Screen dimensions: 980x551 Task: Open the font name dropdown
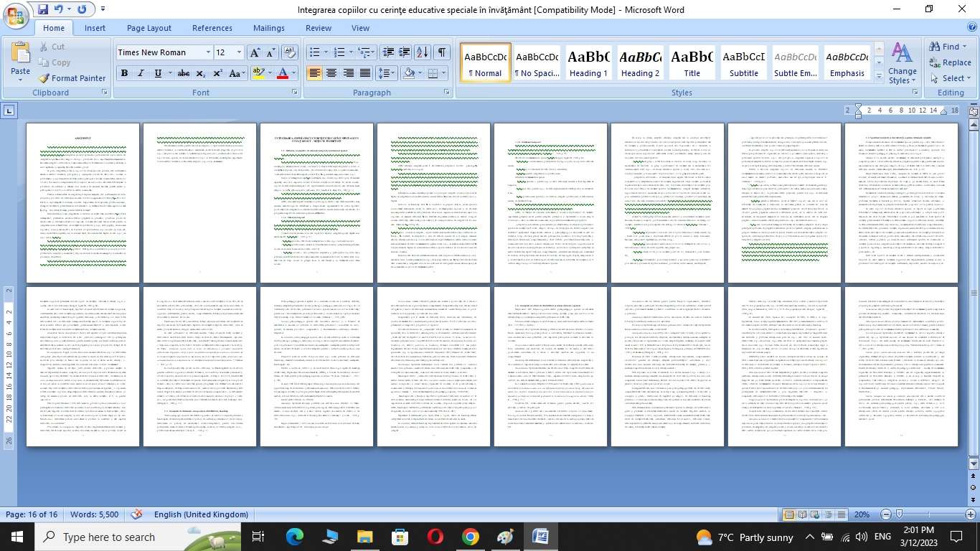[x=209, y=52]
